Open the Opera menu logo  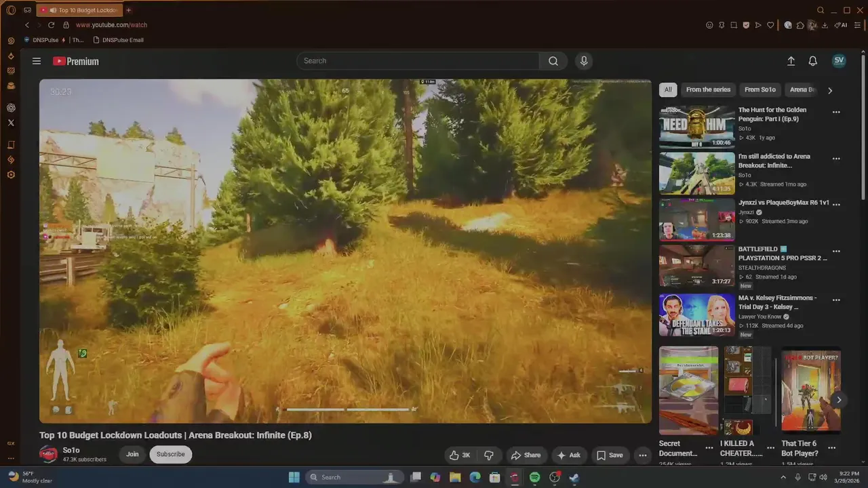click(x=11, y=10)
